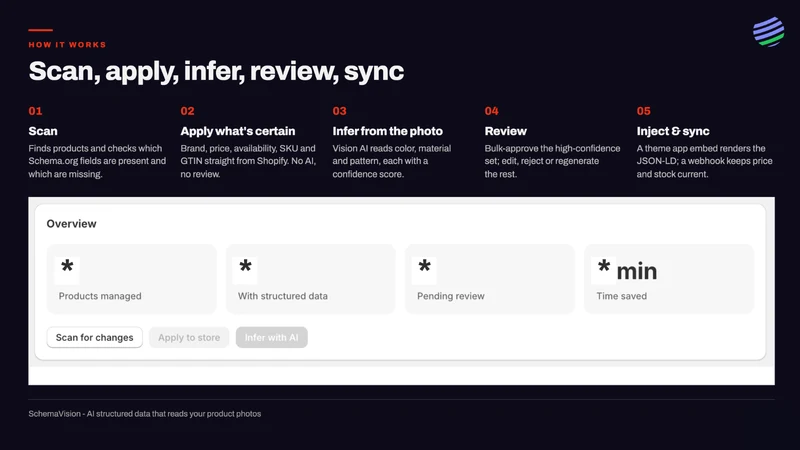Click the 'A theme app embed renders' description
The width and height of the screenshot is (800, 450).
click(705, 161)
